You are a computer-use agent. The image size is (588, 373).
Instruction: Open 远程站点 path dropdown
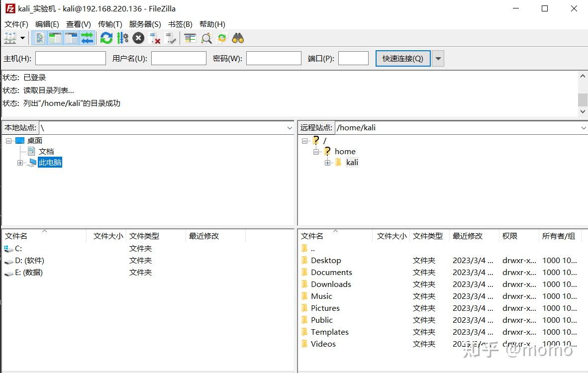584,128
